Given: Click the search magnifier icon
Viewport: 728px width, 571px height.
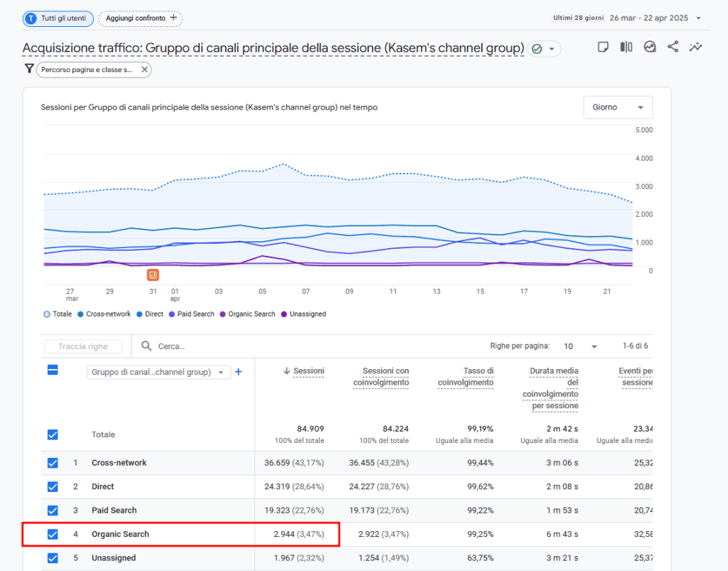Looking at the screenshot, I should coord(146,346).
